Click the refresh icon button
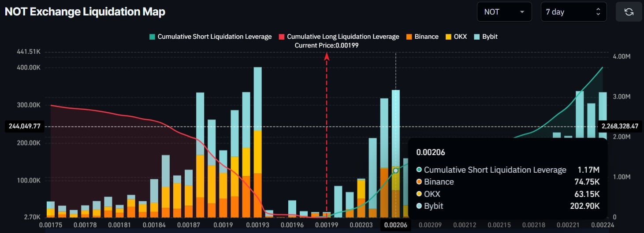The image size is (644, 233). 629,12
